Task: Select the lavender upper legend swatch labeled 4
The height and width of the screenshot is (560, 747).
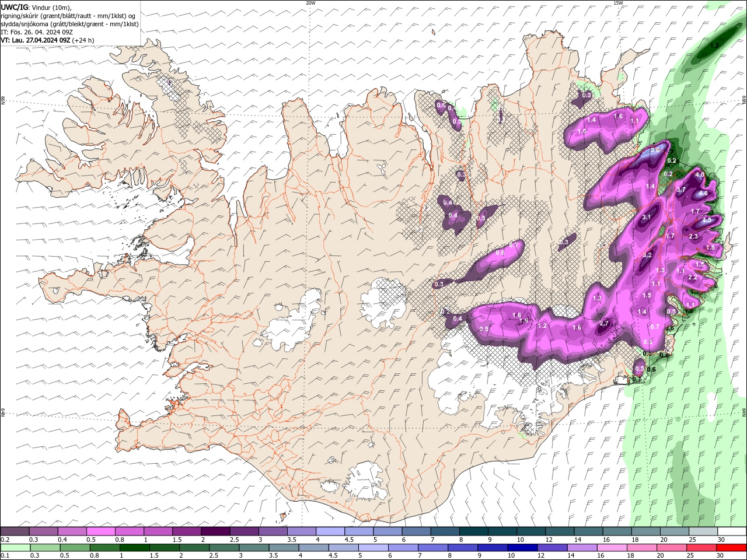Action: click(329, 531)
